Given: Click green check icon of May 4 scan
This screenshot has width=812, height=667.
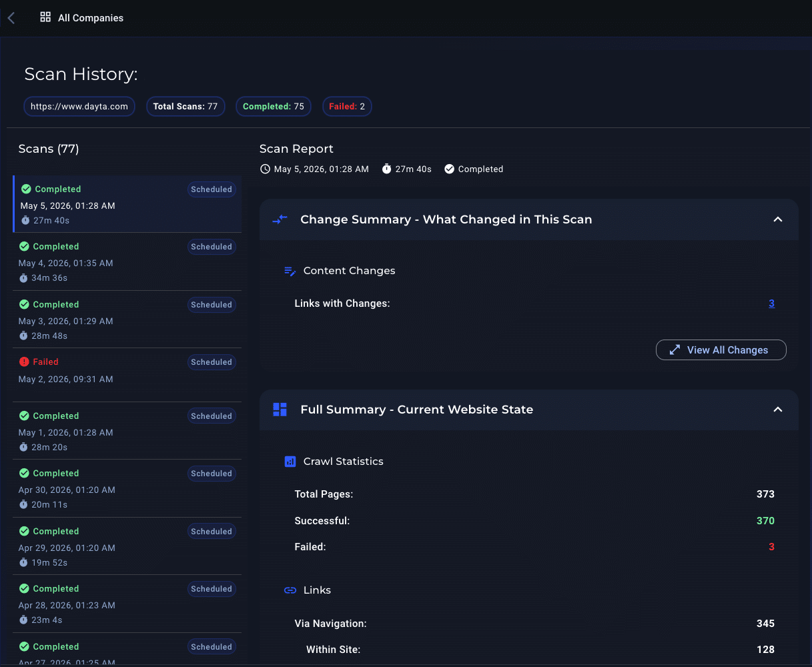Looking at the screenshot, I should tap(24, 246).
